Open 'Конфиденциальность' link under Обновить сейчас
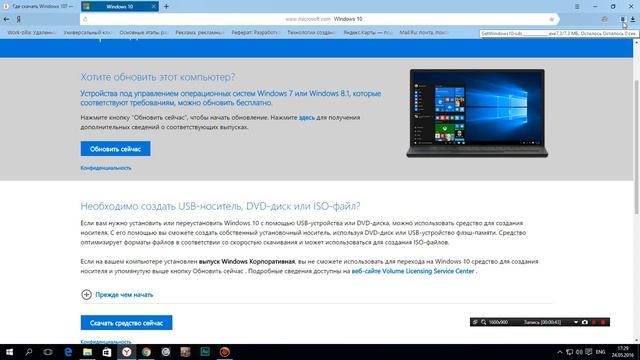This screenshot has height=360, width=640. pos(106,168)
